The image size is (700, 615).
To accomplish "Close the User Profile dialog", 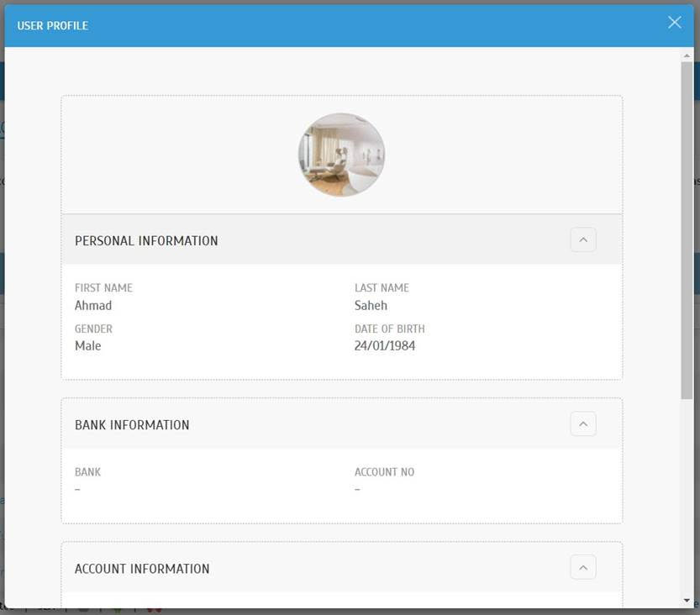I will (x=674, y=23).
